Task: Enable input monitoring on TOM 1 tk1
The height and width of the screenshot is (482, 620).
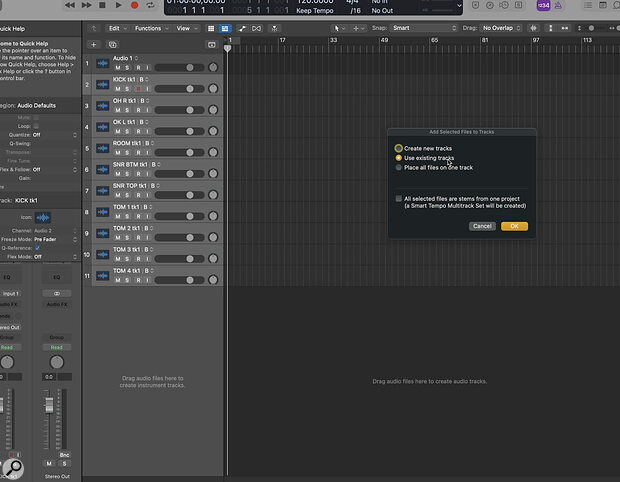Action: (x=147, y=217)
